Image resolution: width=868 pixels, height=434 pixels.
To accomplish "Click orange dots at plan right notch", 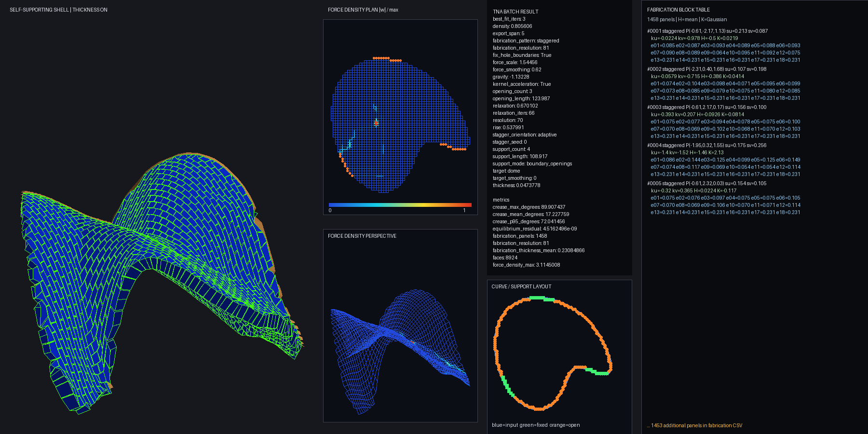I will [x=453, y=147].
